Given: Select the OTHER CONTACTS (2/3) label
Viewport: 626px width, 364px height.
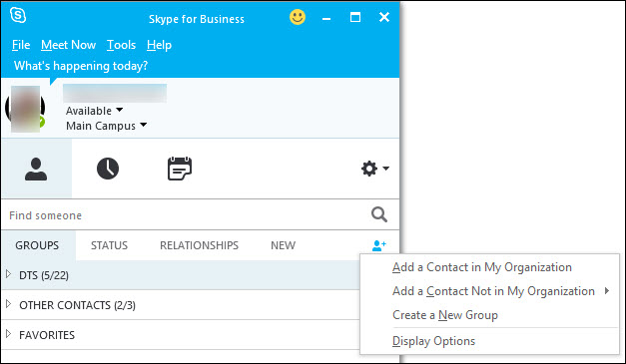Looking at the screenshot, I should coord(78,305).
